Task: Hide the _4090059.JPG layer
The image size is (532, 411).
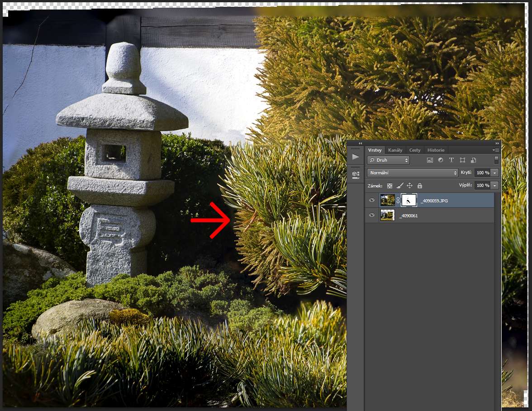Action: pyautogui.click(x=372, y=200)
